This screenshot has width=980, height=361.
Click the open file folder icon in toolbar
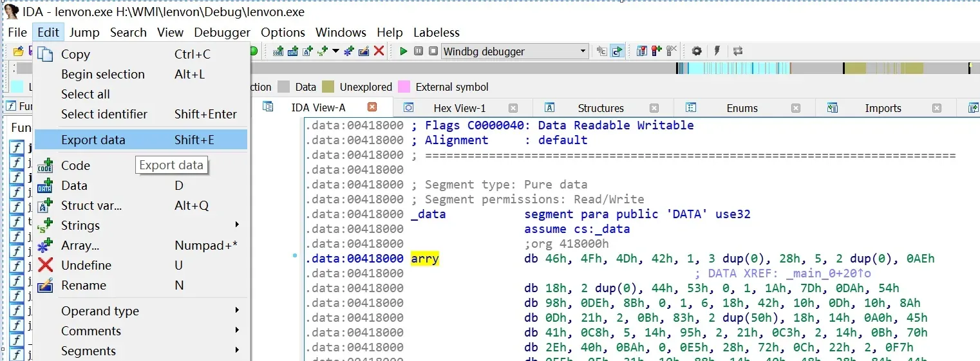tap(18, 51)
